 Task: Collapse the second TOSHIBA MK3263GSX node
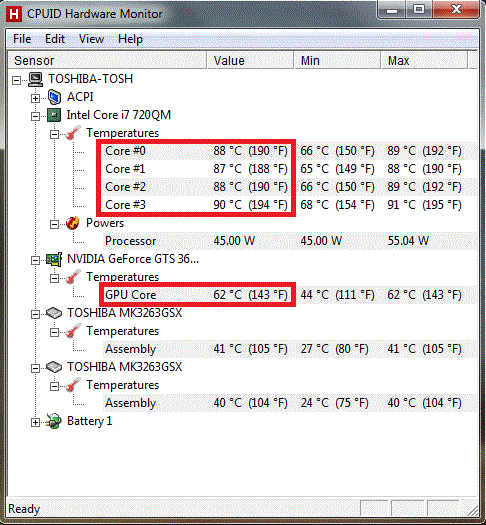[x=35, y=369]
